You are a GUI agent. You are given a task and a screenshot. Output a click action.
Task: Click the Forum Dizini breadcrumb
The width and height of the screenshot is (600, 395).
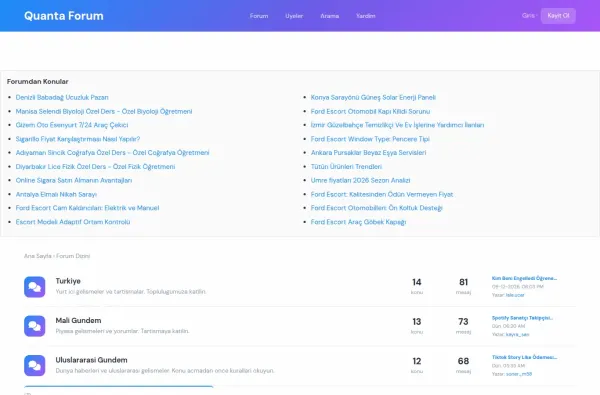[73, 256]
